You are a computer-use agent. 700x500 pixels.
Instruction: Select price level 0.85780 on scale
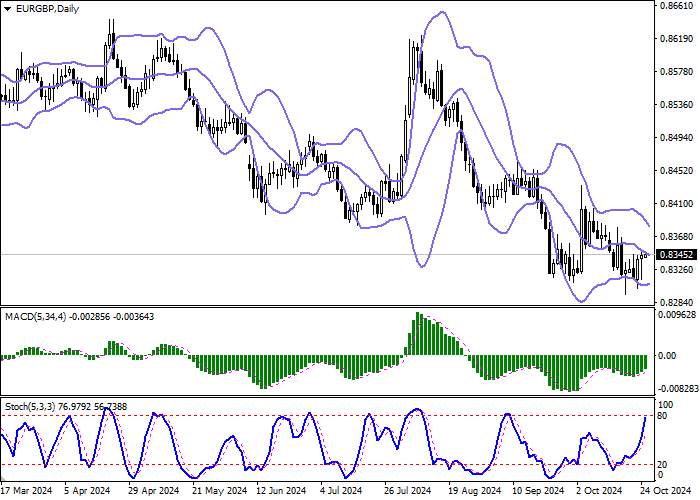(x=676, y=71)
